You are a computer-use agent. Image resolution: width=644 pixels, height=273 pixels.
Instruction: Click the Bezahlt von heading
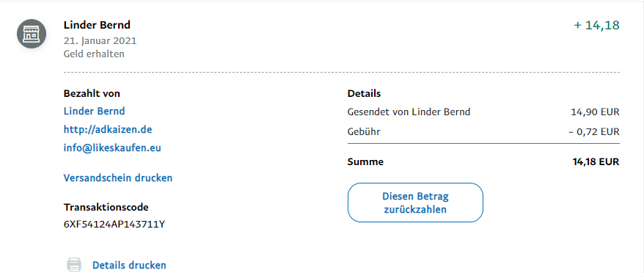[92, 93]
